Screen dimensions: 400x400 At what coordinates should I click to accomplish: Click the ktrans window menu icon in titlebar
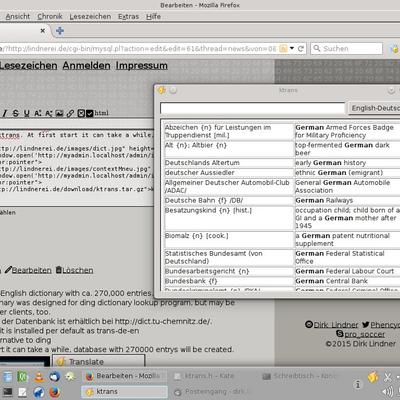[162, 90]
